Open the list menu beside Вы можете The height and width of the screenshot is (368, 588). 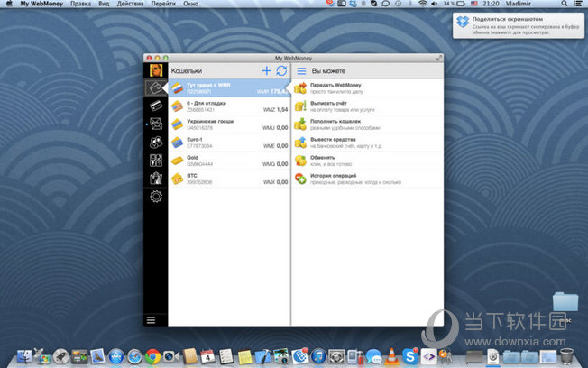point(301,70)
